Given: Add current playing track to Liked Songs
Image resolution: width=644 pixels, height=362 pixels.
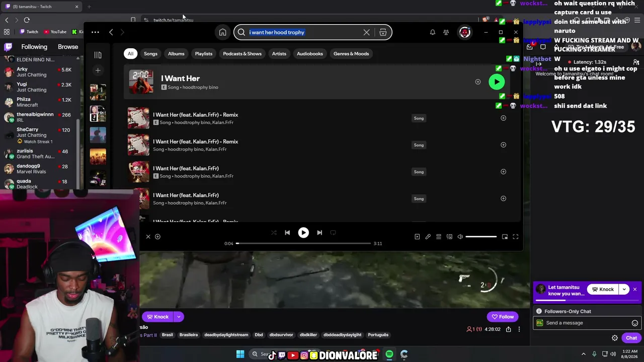Looking at the screenshot, I should [157, 236].
